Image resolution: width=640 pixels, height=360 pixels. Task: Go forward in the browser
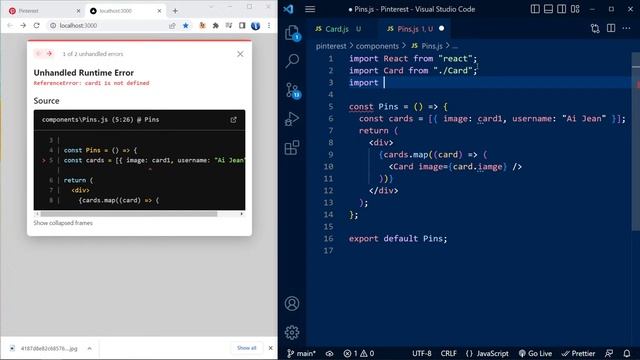[x=23, y=25]
